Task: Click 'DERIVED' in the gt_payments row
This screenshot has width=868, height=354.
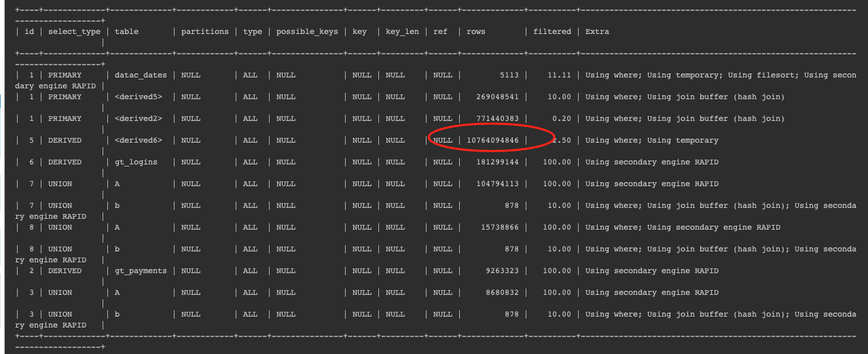Action: (65, 271)
